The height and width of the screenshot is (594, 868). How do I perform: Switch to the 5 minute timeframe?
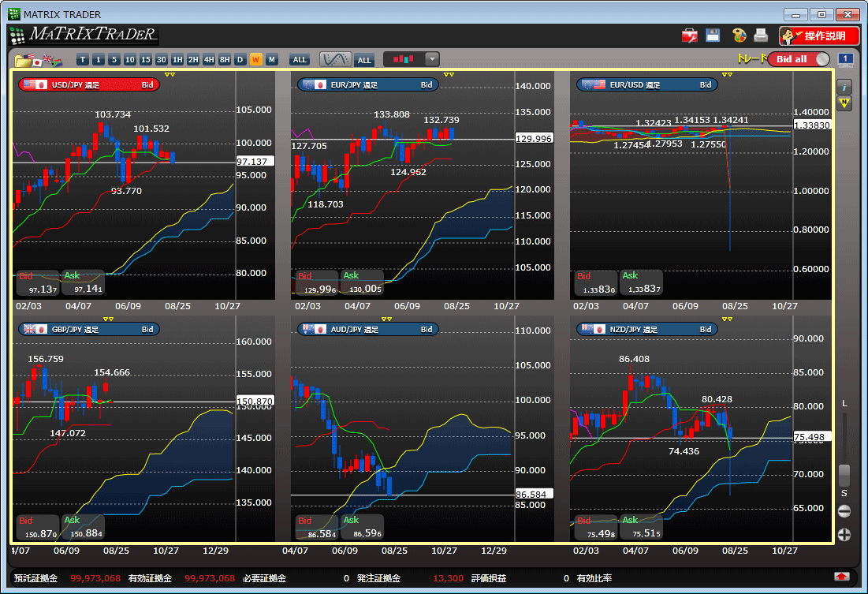tap(114, 60)
